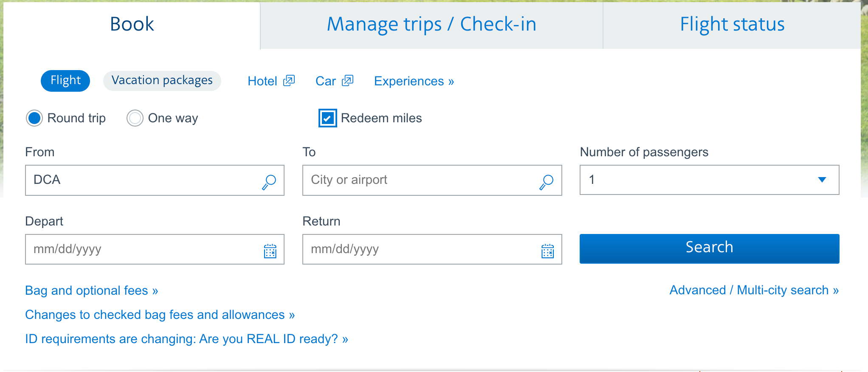This screenshot has height=372, width=868.
Task: Open Advanced / Multi-city search link
Action: [x=754, y=290]
